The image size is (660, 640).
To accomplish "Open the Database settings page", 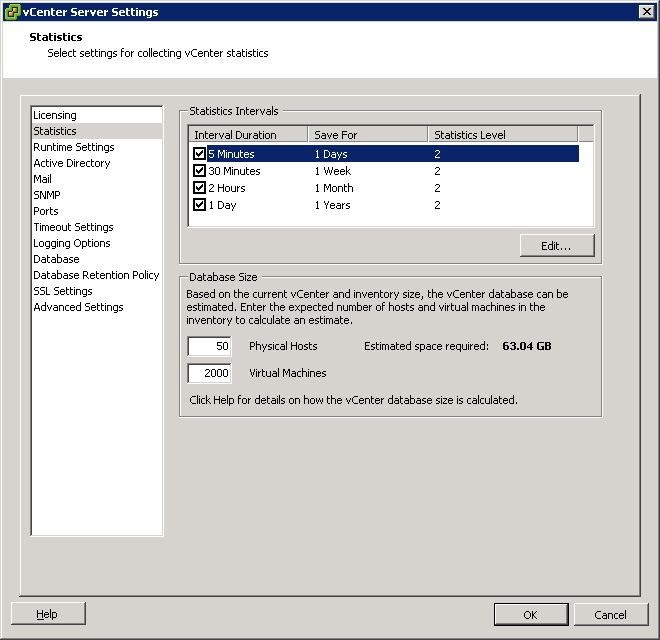I will pos(97,259).
